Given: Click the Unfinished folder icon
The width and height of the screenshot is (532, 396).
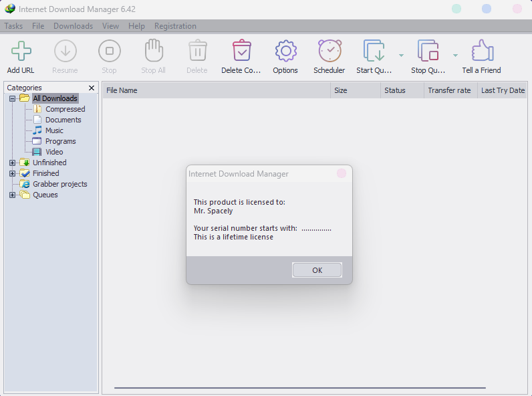Looking at the screenshot, I should coord(25,163).
